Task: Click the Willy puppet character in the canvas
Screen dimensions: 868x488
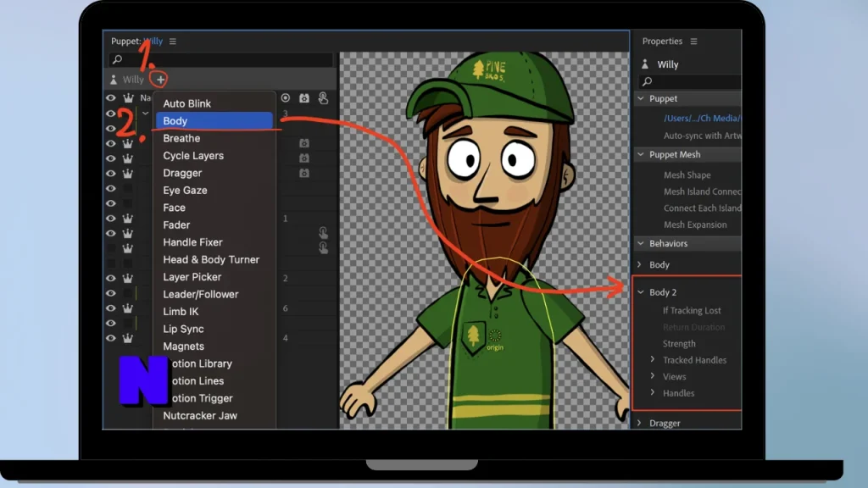Action: pyautogui.click(x=487, y=241)
